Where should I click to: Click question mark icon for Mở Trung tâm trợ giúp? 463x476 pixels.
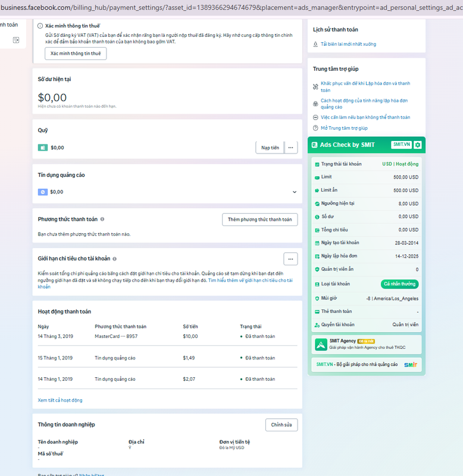coord(315,128)
